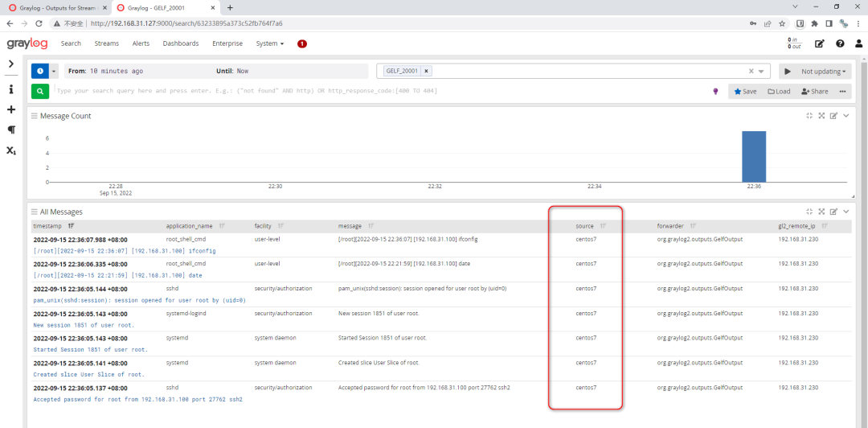This screenshot has width=868, height=428.
Task: Expand Message Count widget to fullscreen
Action: (821, 115)
